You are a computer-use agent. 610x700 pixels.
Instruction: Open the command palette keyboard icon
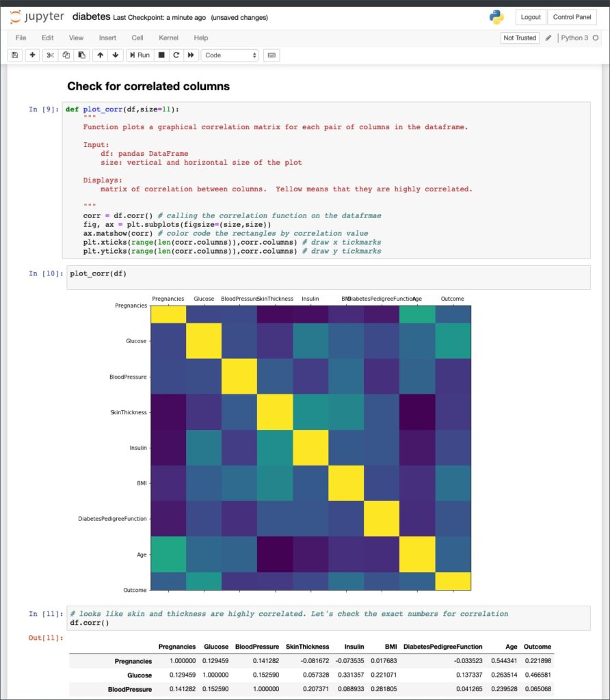[271, 55]
